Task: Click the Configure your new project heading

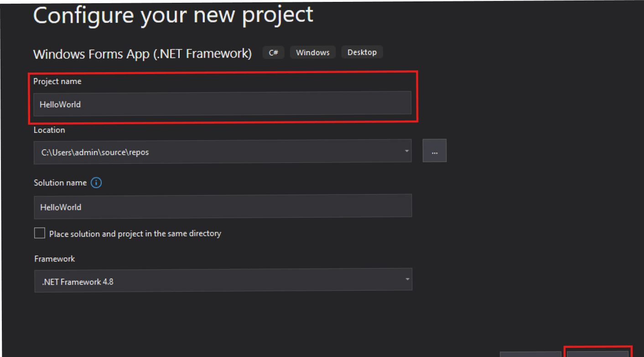Action: click(173, 15)
